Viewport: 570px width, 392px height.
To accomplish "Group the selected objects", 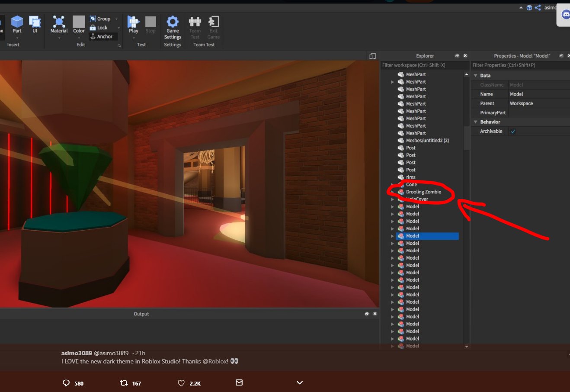I will pos(100,19).
